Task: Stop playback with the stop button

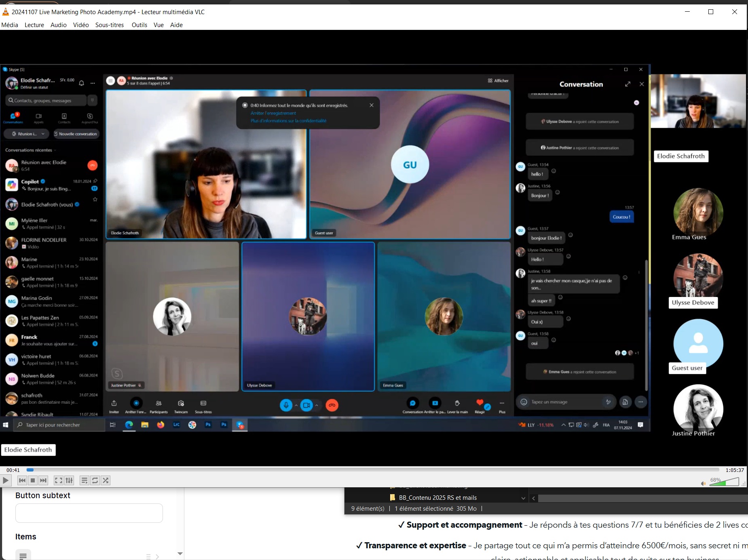Action: click(x=33, y=480)
